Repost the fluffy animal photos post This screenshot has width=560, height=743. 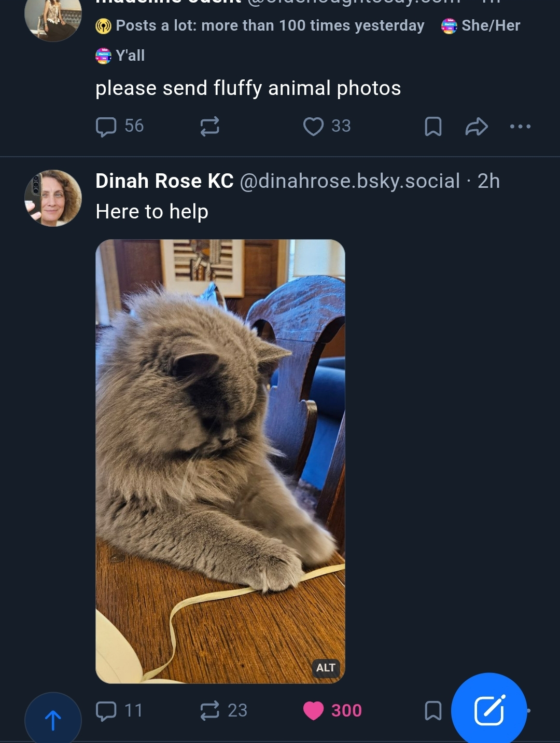coord(209,126)
